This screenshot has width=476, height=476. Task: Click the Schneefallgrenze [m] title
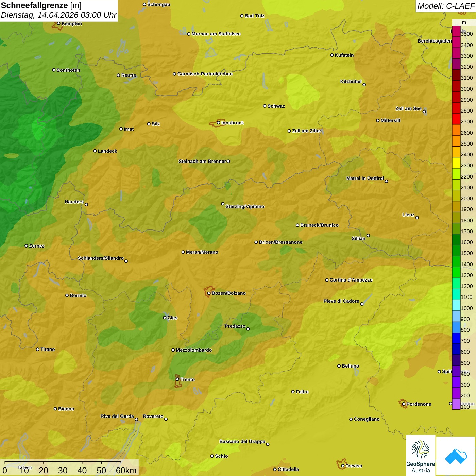(x=41, y=5)
